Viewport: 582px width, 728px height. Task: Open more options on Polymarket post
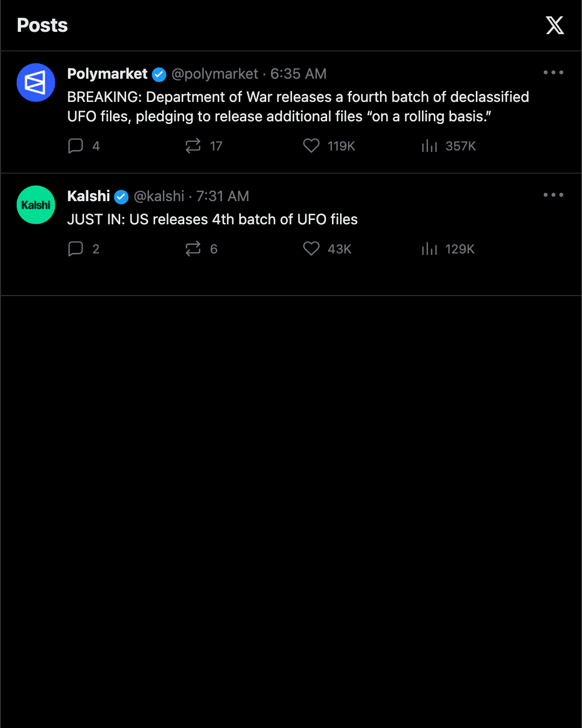(x=553, y=72)
